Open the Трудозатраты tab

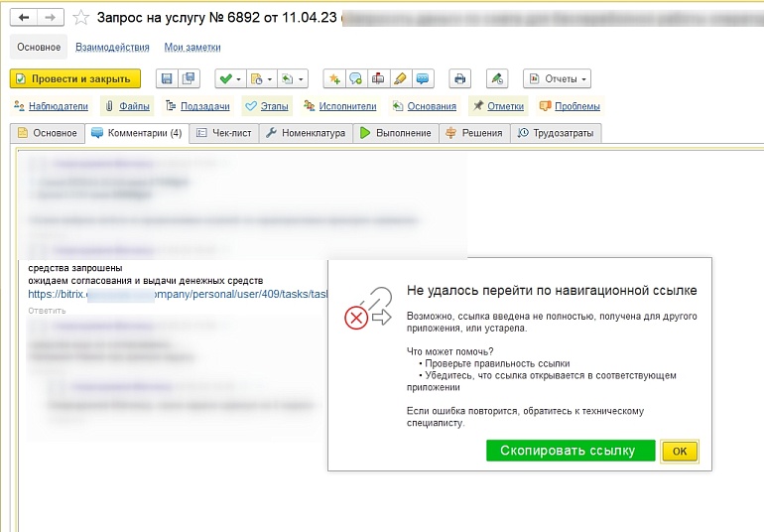(x=556, y=132)
